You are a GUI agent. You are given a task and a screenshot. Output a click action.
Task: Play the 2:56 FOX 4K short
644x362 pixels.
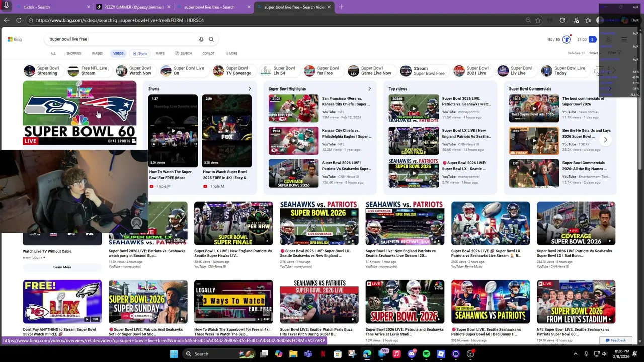click(226, 130)
